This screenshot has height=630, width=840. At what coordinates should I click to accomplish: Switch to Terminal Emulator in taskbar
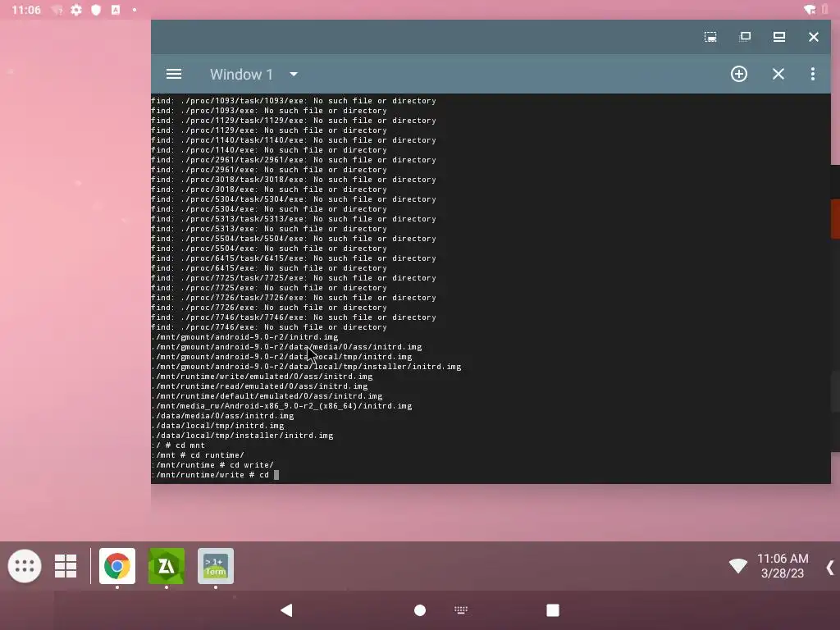216,566
